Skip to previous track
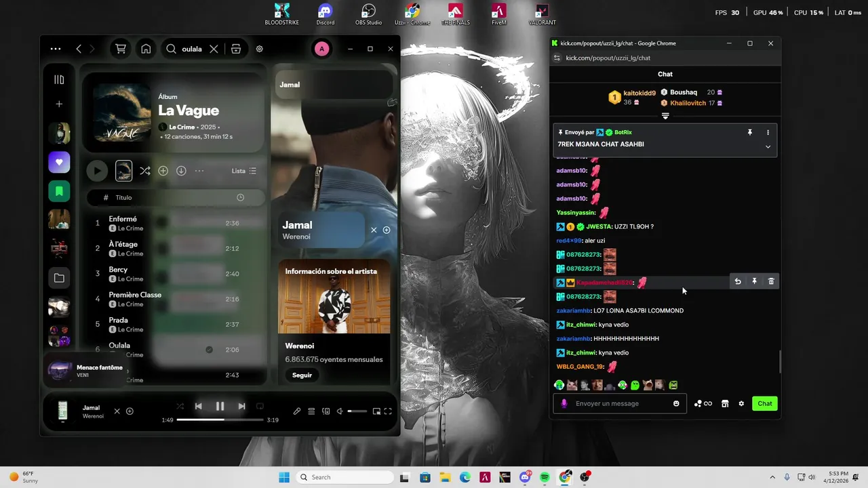Screen dimensions: 868x488 click(x=198, y=406)
